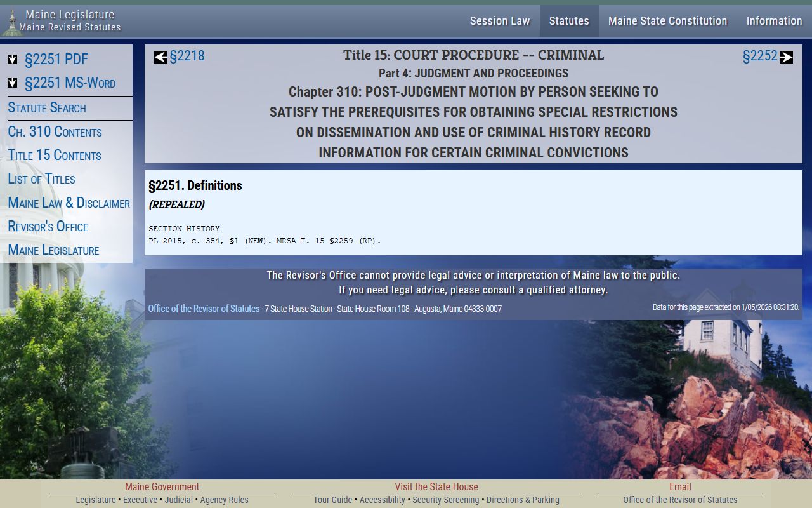Image resolution: width=812 pixels, height=508 pixels.
Task: Open the Agency Rules footer link
Action: coord(225,500)
